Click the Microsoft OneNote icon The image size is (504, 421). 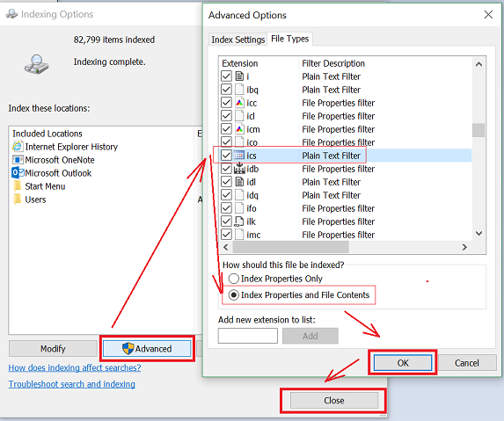point(18,160)
